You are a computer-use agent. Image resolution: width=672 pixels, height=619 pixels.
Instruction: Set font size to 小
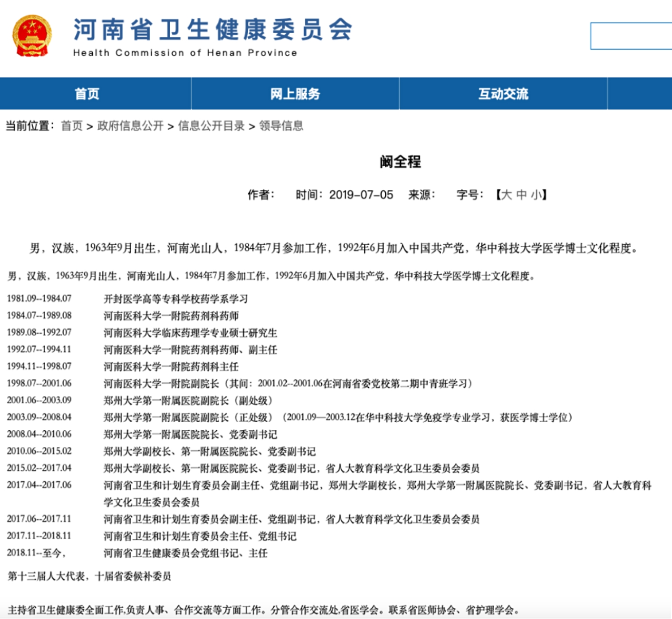536,195
